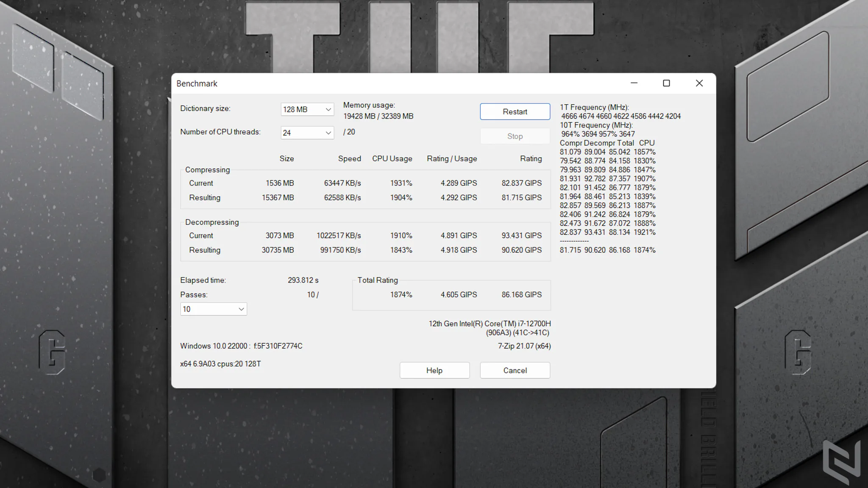868x488 pixels.
Task: Click the Windows 10.0 22000 build text
Action: (241, 346)
